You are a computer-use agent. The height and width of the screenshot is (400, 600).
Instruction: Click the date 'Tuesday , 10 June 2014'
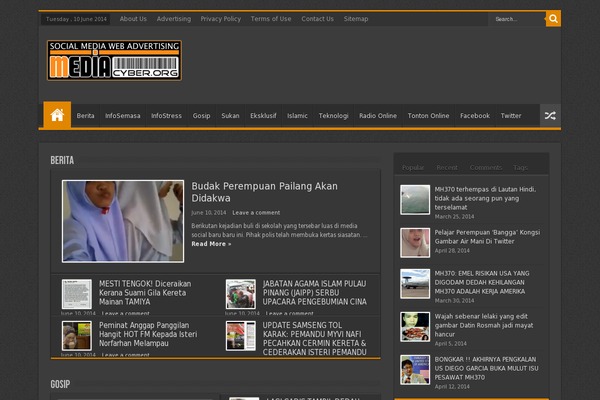click(x=76, y=19)
